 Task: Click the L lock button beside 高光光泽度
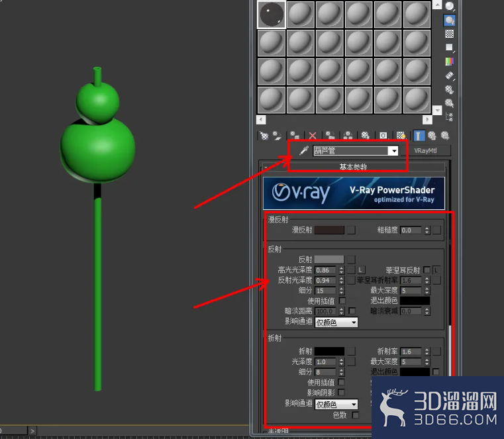(361, 270)
